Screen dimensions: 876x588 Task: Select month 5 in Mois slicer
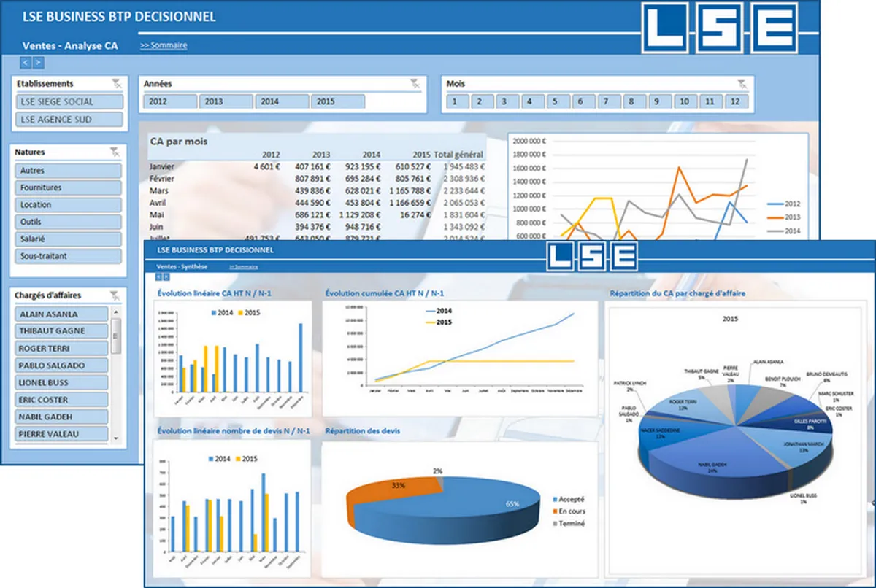pyautogui.click(x=557, y=101)
